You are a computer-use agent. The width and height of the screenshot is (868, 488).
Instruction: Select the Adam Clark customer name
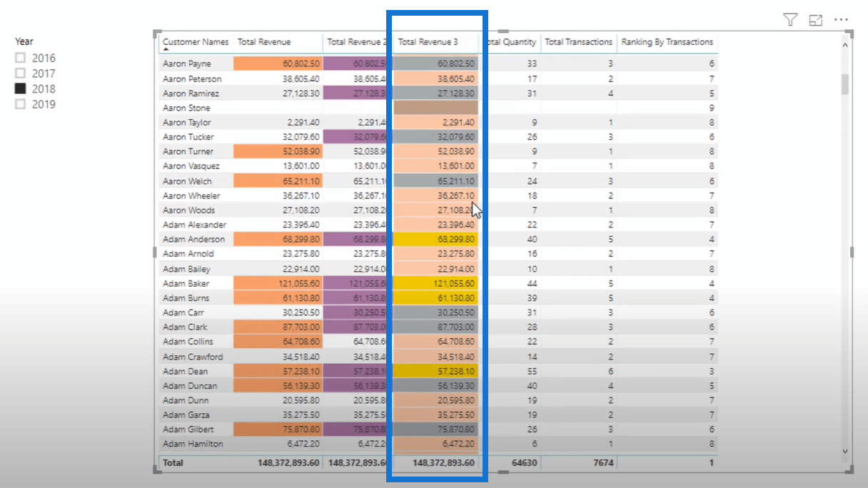[x=185, y=327]
